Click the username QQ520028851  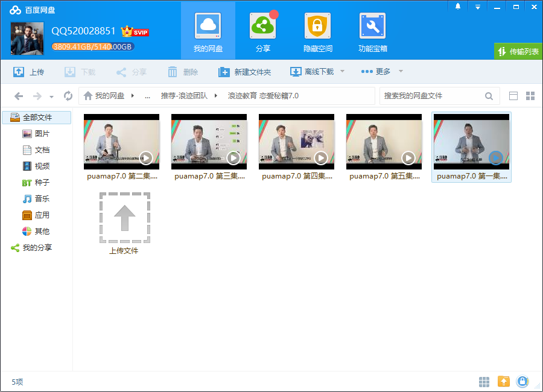83,31
